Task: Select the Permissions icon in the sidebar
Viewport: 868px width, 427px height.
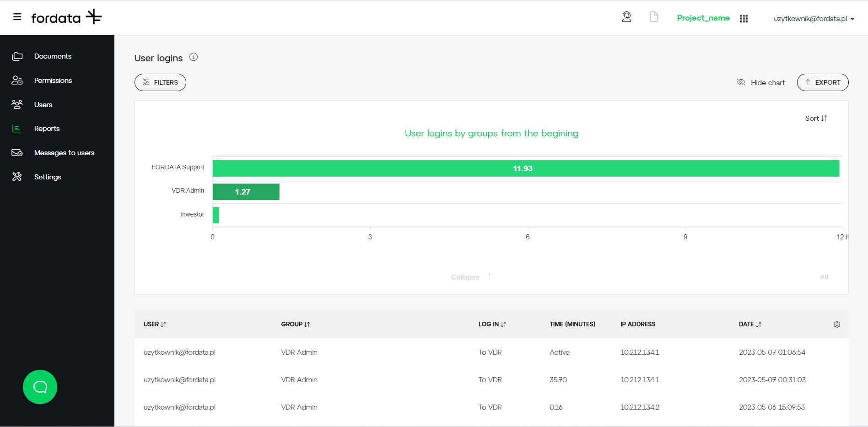Action: 17,80
